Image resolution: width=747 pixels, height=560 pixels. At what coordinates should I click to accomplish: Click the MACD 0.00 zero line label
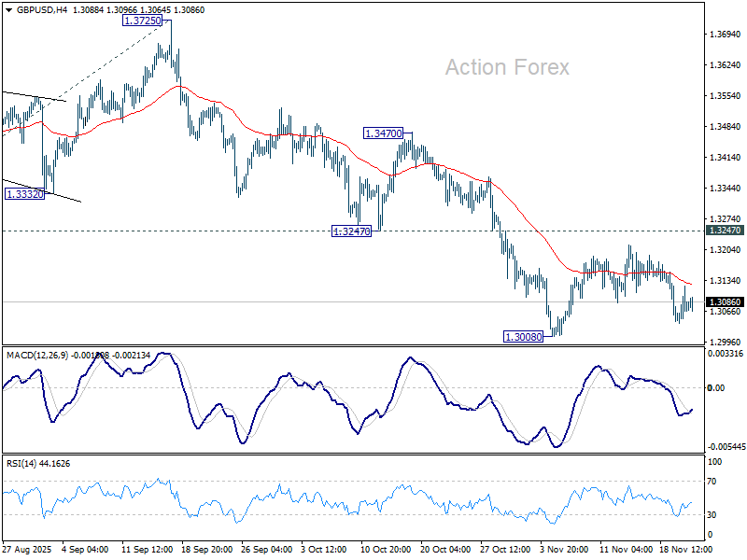pyautogui.click(x=716, y=388)
